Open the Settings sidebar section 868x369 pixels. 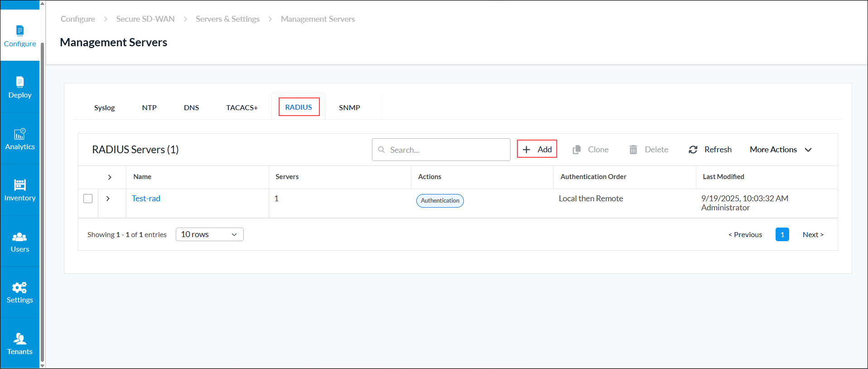20,293
